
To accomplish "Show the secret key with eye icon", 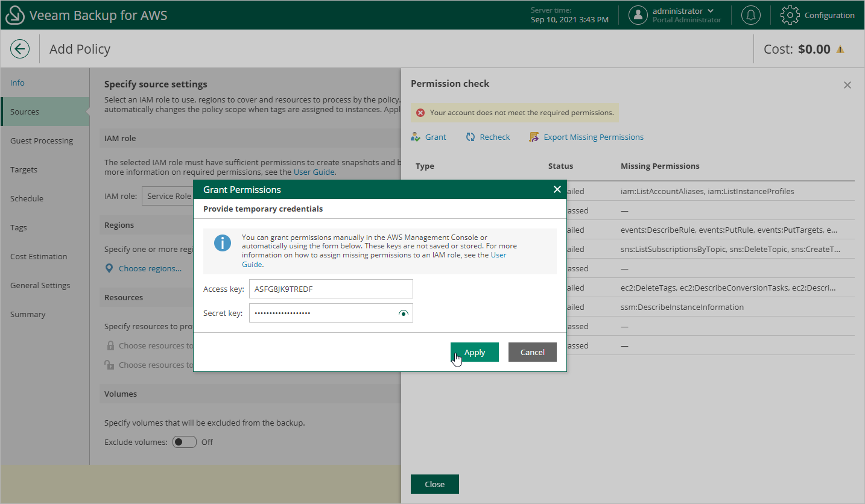I will pyautogui.click(x=404, y=313).
